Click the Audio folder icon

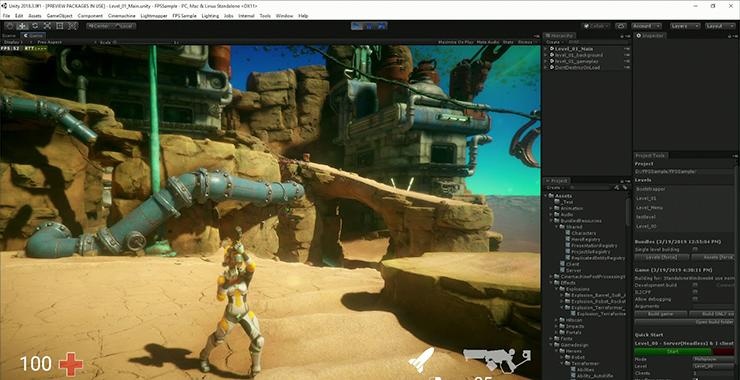[x=557, y=214]
